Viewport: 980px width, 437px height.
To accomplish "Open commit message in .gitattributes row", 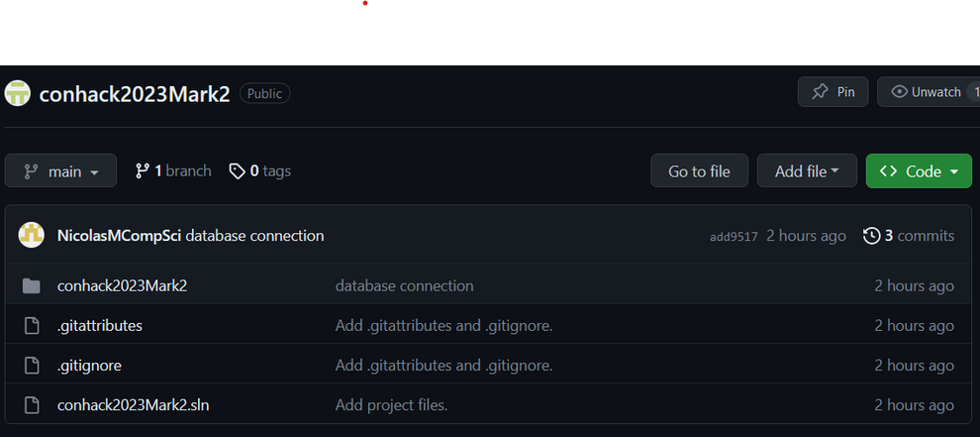I will click(444, 326).
